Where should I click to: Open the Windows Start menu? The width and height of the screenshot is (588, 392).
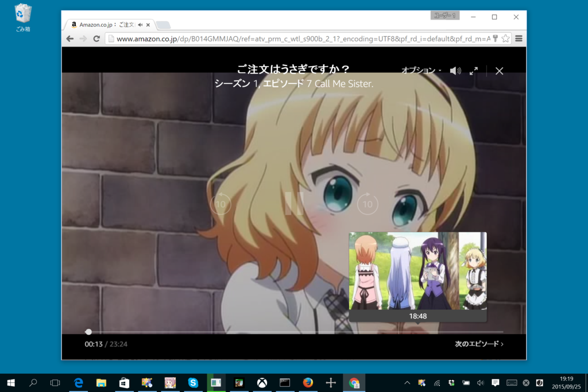(x=11, y=383)
